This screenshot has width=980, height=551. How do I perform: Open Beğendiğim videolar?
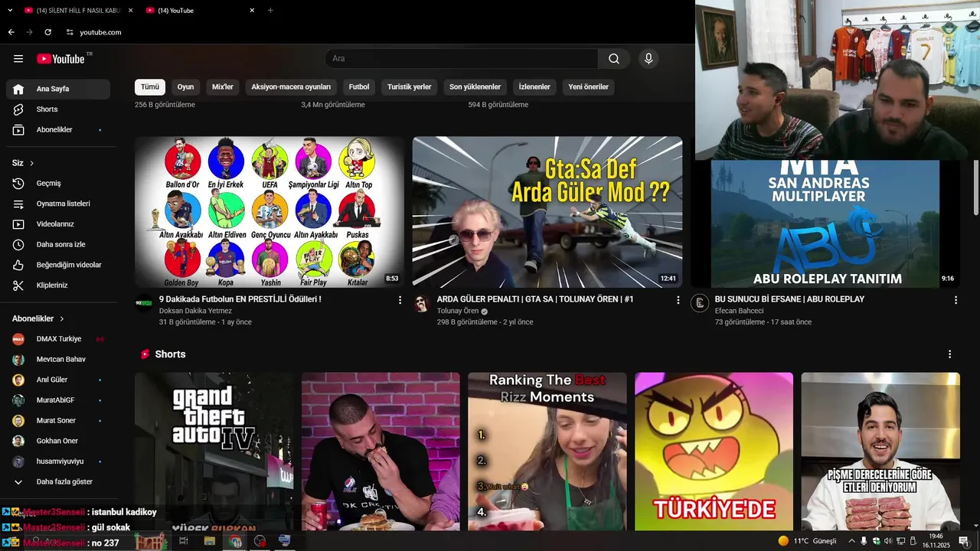pos(58,265)
